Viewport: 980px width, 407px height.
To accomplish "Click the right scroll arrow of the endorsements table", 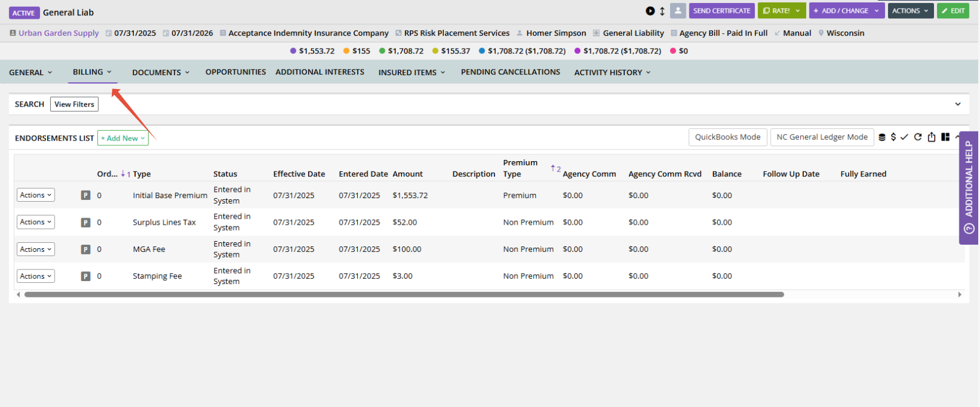I will [959, 294].
